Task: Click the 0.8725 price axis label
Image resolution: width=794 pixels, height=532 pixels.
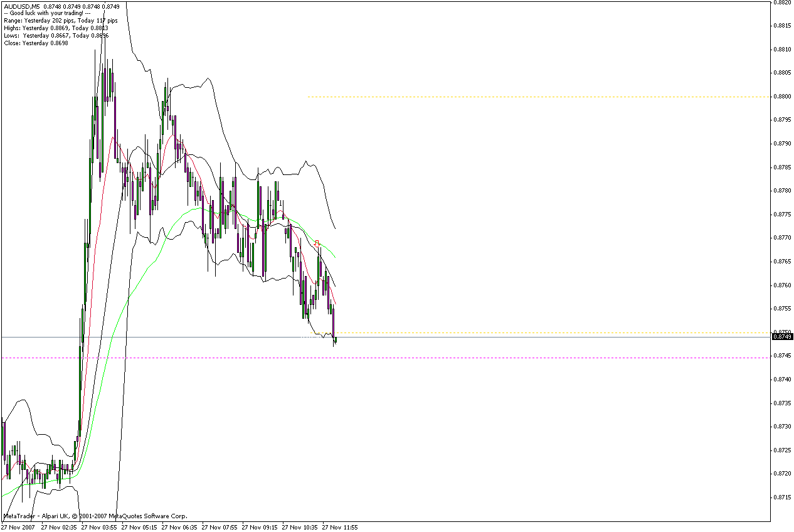Action: coord(782,450)
